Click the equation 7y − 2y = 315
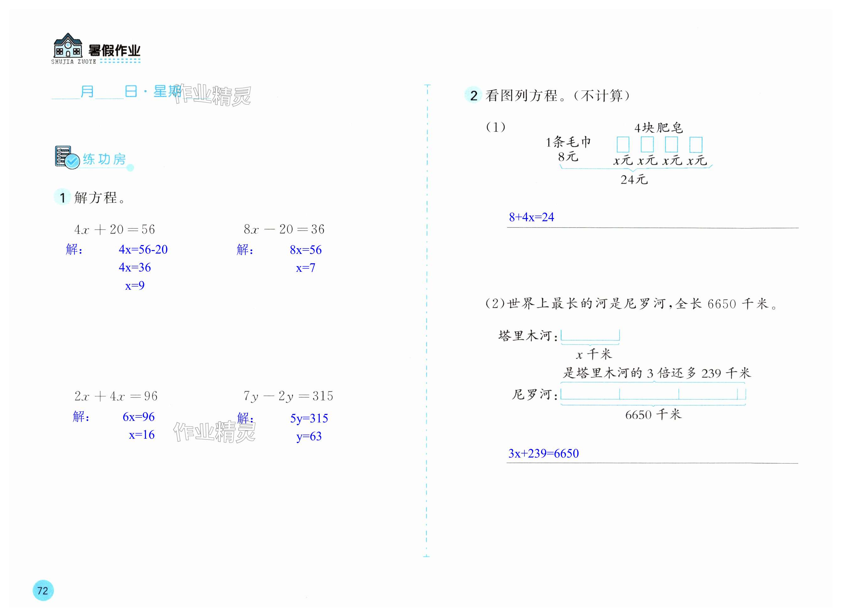The height and width of the screenshot is (616, 841). [288, 396]
